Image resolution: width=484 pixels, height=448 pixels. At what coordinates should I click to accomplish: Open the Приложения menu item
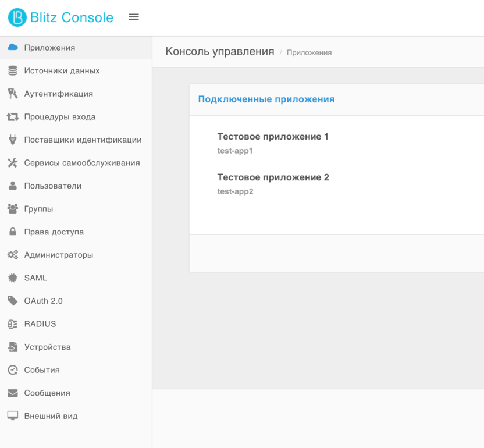click(x=76, y=48)
